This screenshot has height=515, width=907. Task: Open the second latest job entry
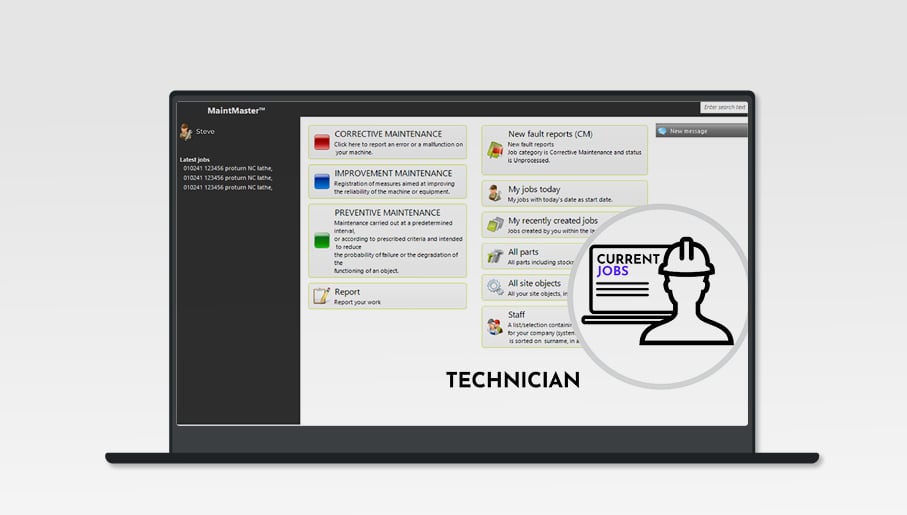(x=228, y=178)
